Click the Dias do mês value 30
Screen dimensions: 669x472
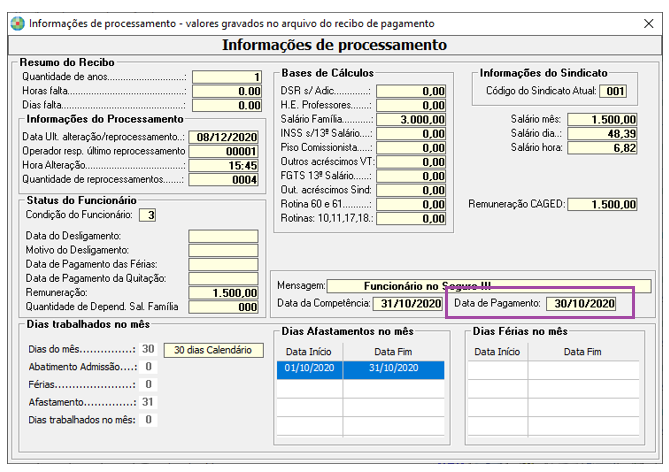tap(148, 350)
